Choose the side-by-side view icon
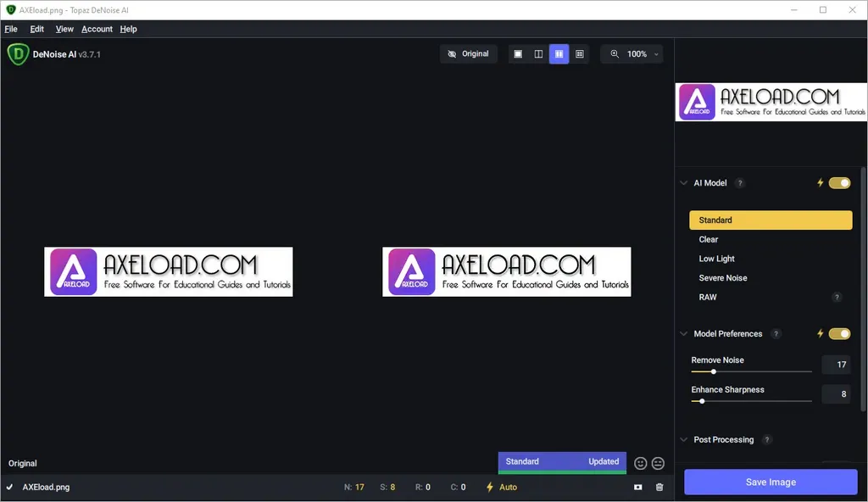The height and width of the screenshot is (502, 868). point(559,53)
